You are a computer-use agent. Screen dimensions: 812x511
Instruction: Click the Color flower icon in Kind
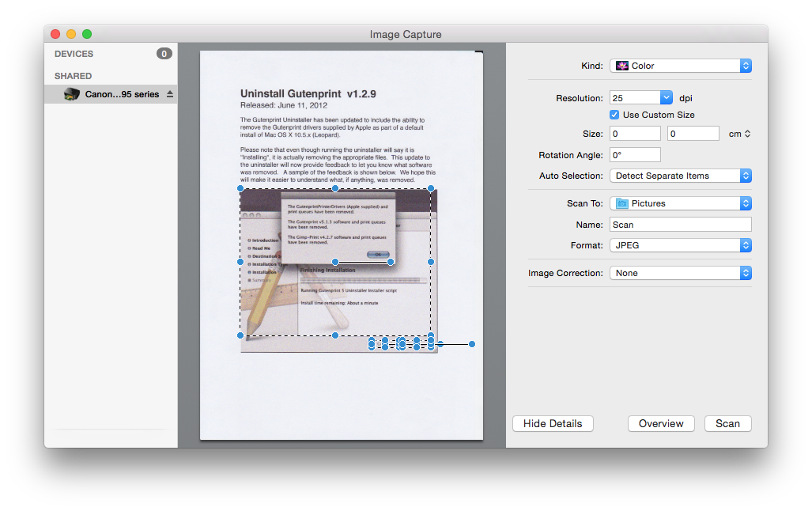pos(622,66)
